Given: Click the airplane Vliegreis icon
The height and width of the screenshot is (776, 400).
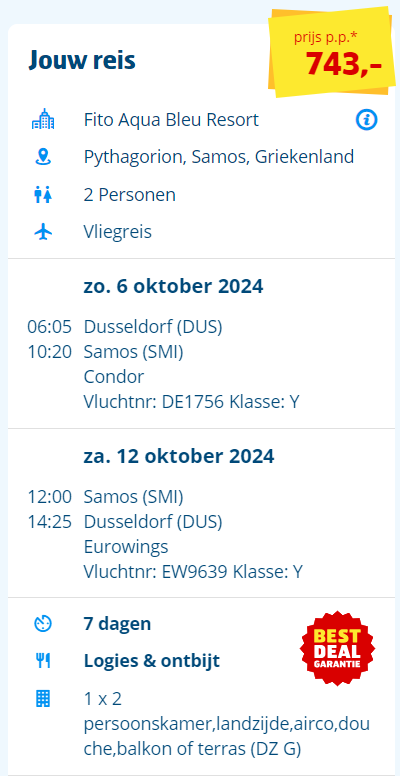Looking at the screenshot, I should click(43, 232).
